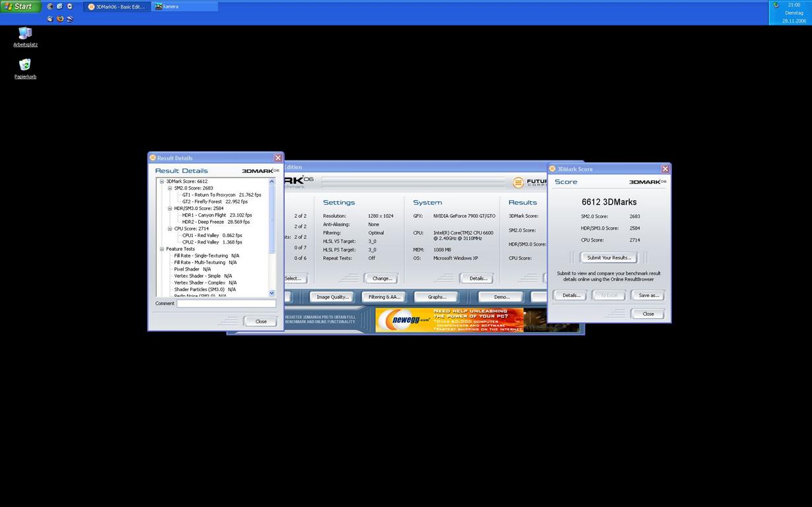Click the result tree scrollbar thumb
This screenshot has height=507, width=812.
pos(272,219)
